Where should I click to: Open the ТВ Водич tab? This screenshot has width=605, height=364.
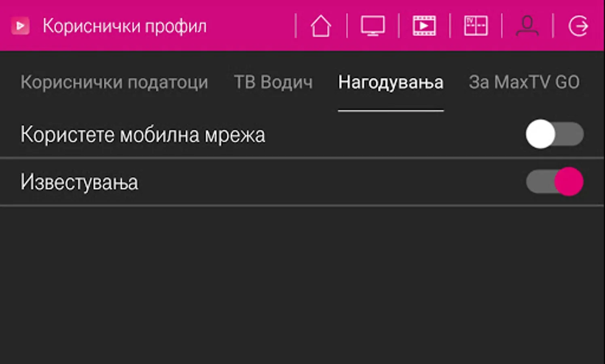(273, 82)
